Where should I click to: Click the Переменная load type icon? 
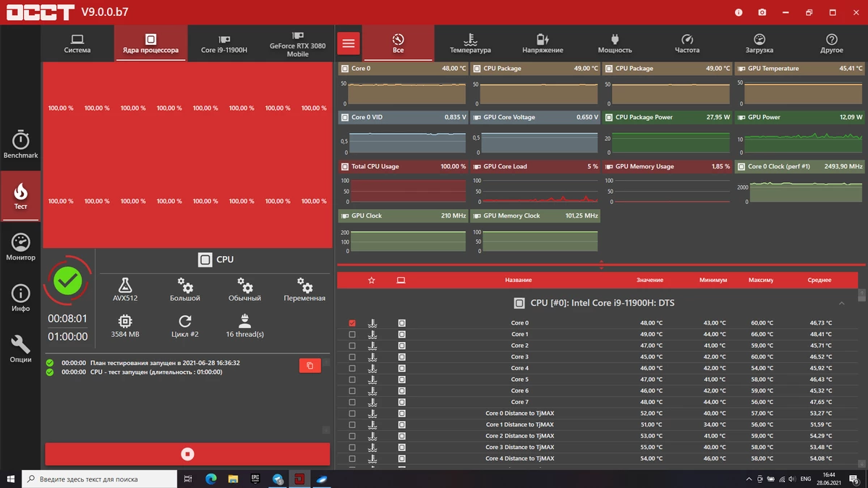tap(305, 285)
